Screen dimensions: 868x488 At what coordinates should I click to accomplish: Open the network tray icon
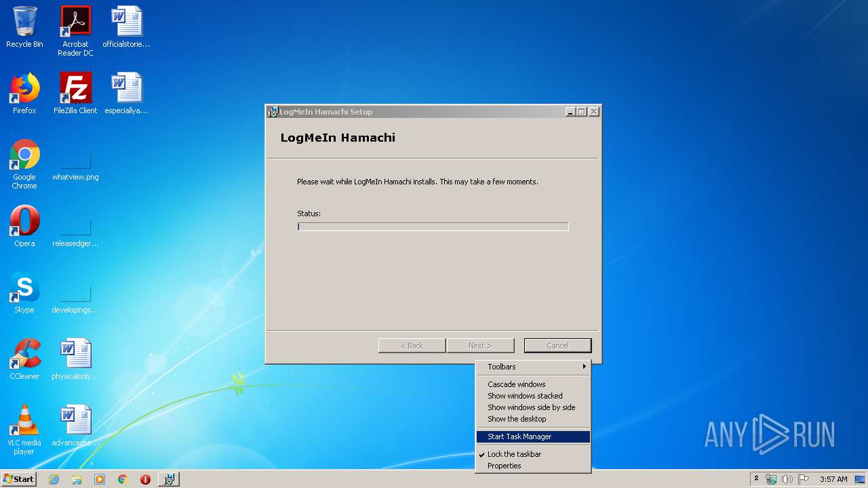tap(771, 479)
